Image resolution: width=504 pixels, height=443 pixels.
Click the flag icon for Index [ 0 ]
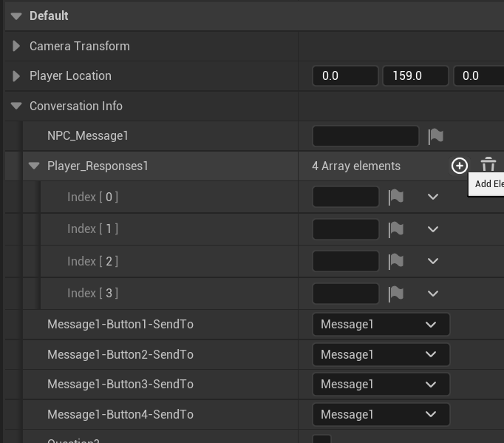tap(396, 197)
